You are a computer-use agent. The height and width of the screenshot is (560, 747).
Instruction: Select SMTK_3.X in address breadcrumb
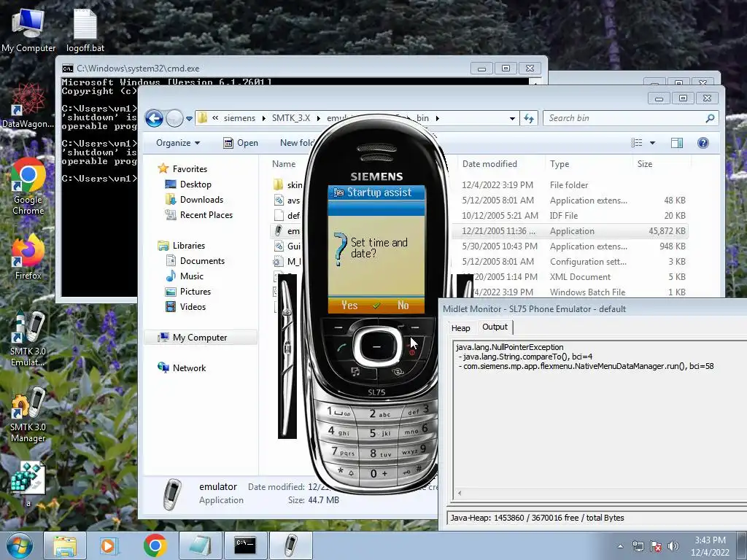click(x=291, y=118)
